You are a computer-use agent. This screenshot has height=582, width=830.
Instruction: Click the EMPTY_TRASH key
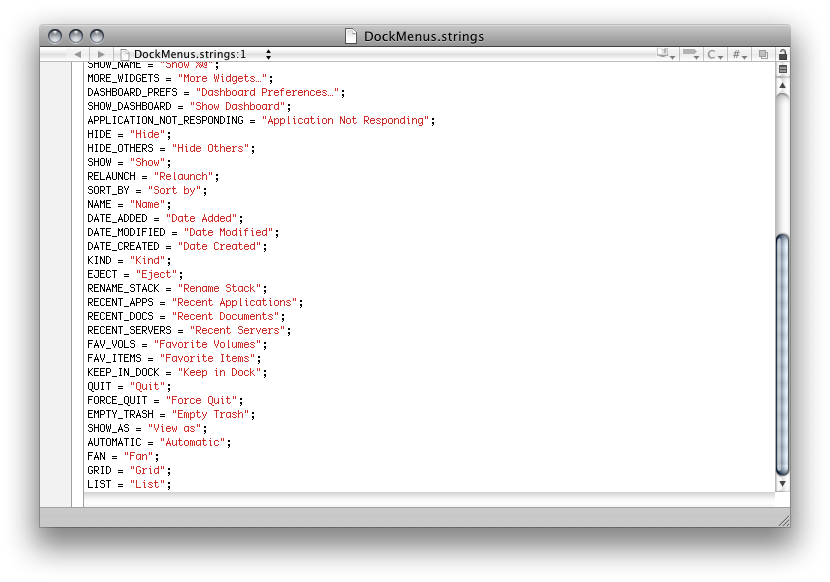point(120,415)
